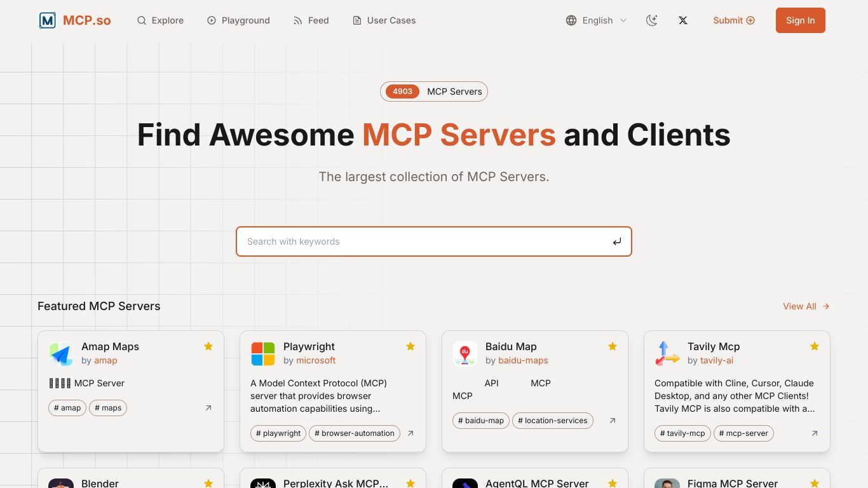Open the amap author link

click(x=105, y=360)
